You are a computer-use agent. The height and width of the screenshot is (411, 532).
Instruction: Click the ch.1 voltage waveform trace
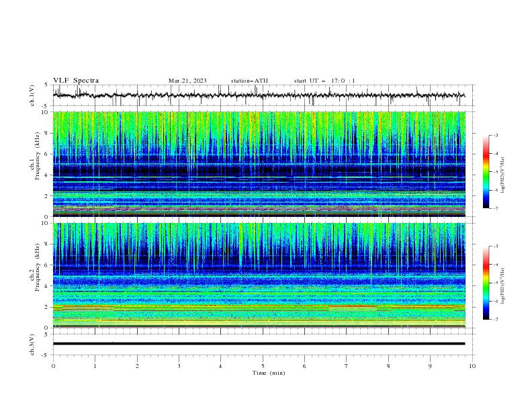[x=259, y=95]
